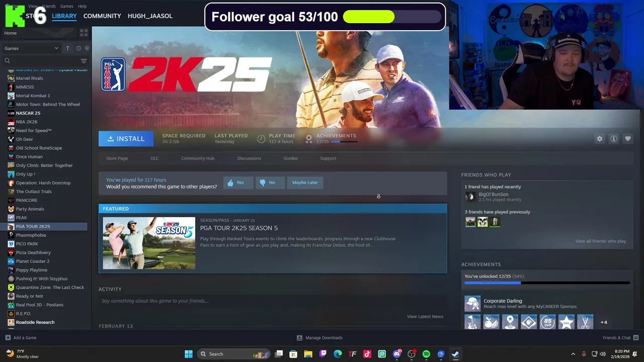Click View Latest News link
The height and width of the screenshot is (362, 644).
425,317
